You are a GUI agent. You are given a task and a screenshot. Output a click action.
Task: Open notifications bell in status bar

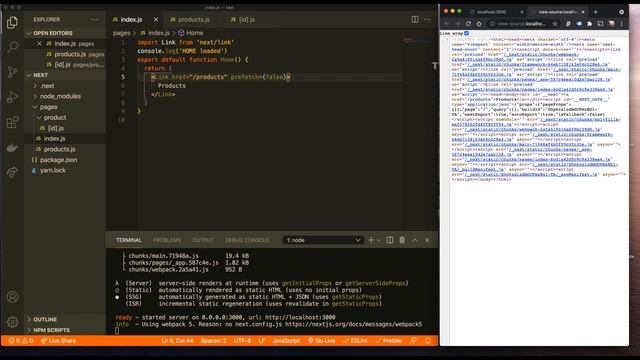pos(428,340)
